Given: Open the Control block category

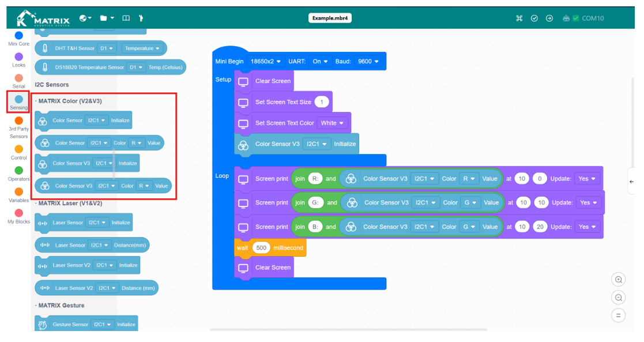Looking at the screenshot, I should (x=19, y=152).
